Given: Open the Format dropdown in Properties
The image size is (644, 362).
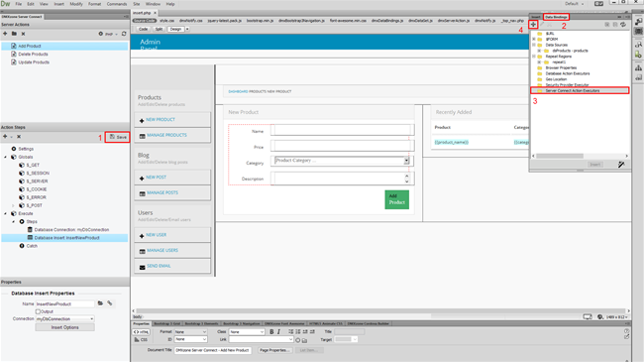Looking at the screenshot, I should [190, 331].
